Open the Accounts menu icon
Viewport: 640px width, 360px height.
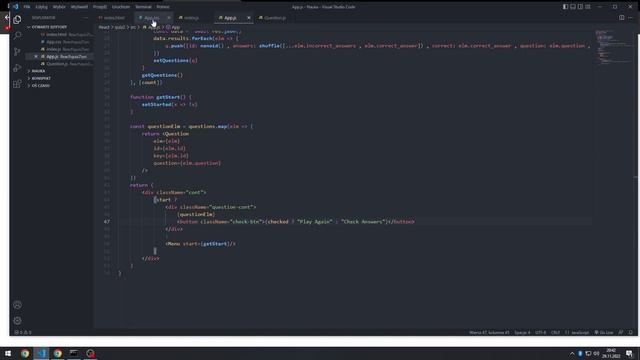pos(17,305)
